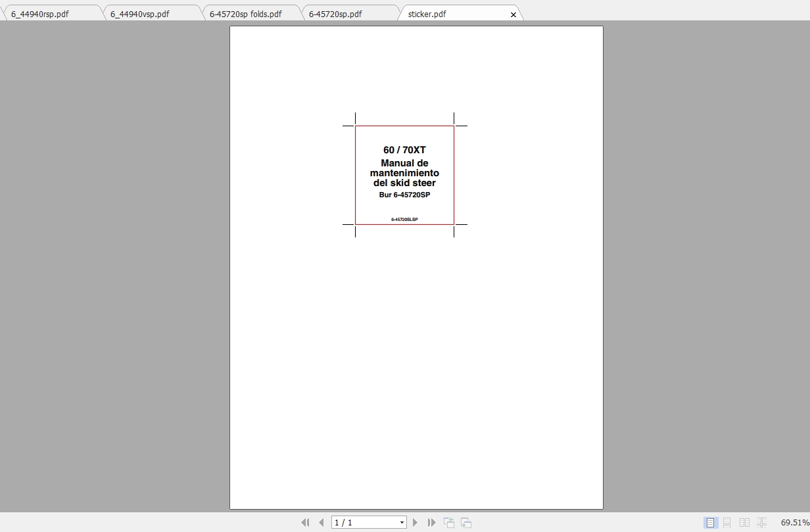Click the previous view navigation icon
The width and height of the screenshot is (810, 532).
(x=449, y=522)
